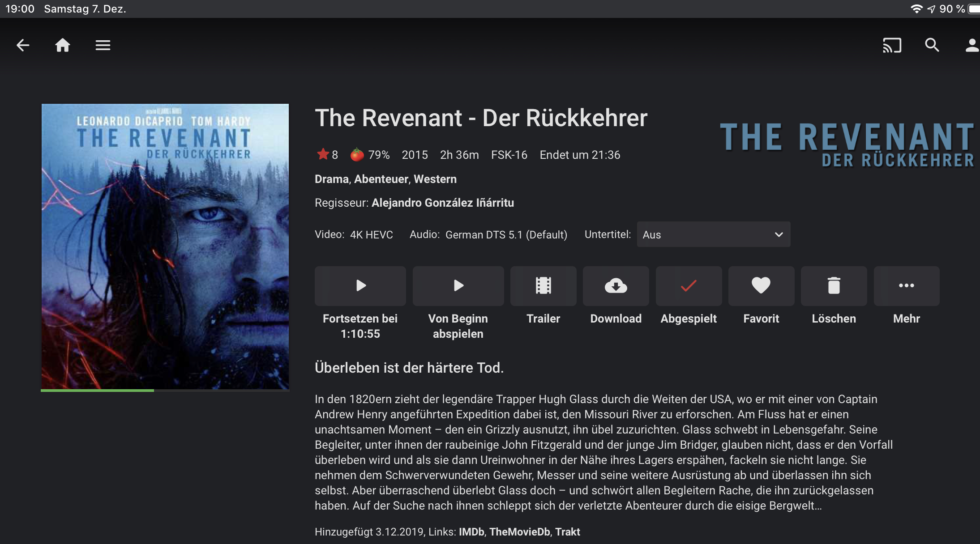Download the movie with the cloud icon

click(616, 286)
